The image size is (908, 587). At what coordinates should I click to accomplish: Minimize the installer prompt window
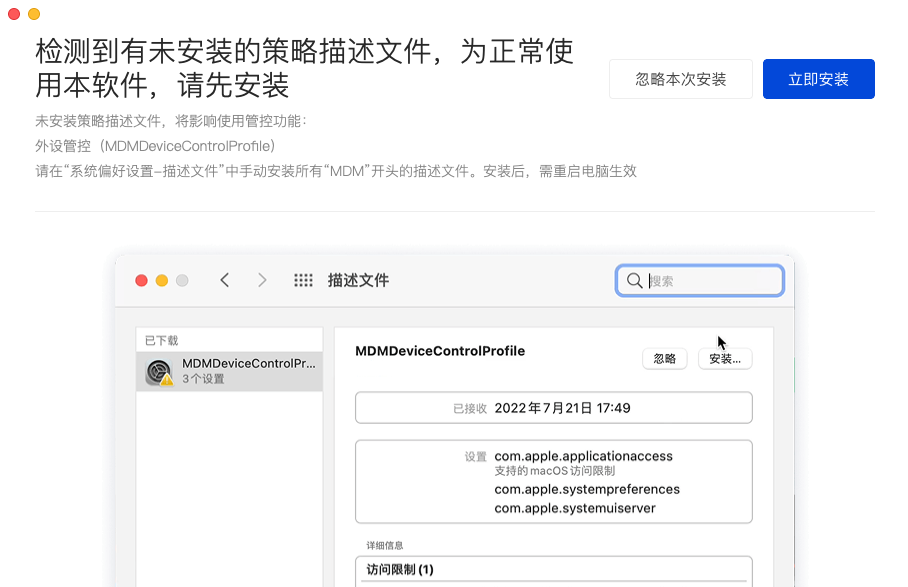pos(34,14)
